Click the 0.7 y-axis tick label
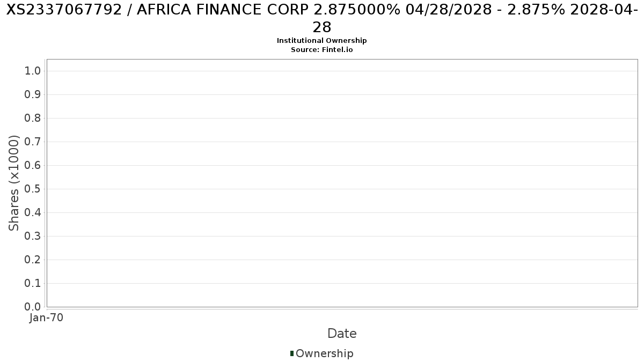 coord(33,142)
